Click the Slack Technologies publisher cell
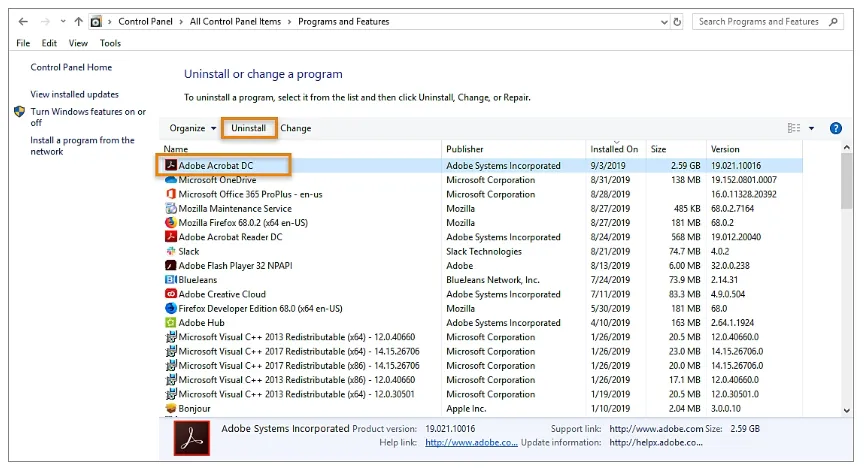Viewport: 867px width, 468px height. coord(484,251)
